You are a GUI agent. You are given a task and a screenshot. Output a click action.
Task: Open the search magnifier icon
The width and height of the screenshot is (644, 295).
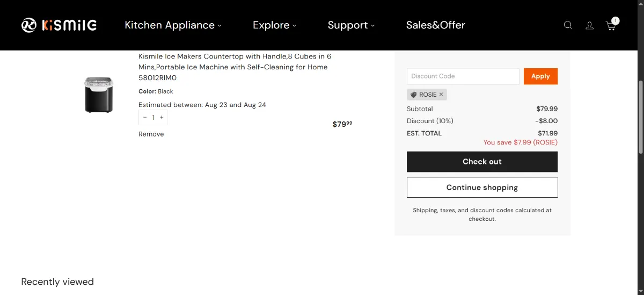pos(568,25)
